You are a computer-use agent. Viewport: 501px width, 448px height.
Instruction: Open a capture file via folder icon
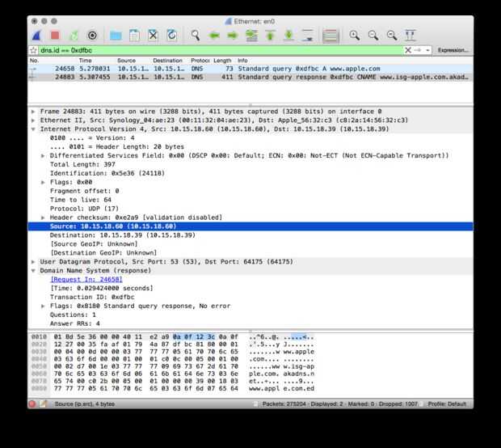(116, 36)
